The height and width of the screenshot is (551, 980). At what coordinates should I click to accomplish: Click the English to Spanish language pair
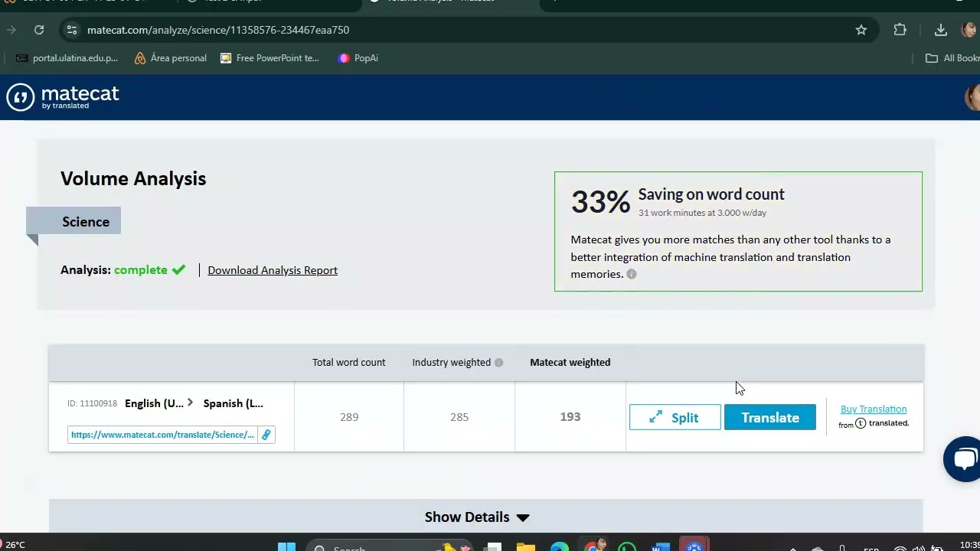194,403
